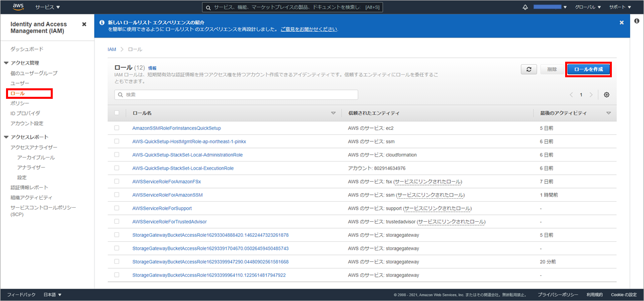
Task: Check StackSet-Local-ExecutionRole row checkbox
Action: (117, 168)
